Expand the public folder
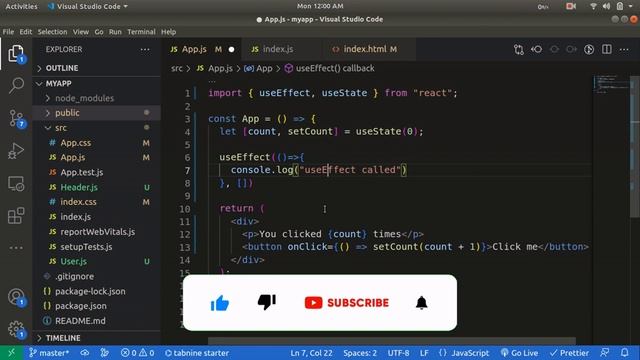640x360 pixels. coord(98,113)
